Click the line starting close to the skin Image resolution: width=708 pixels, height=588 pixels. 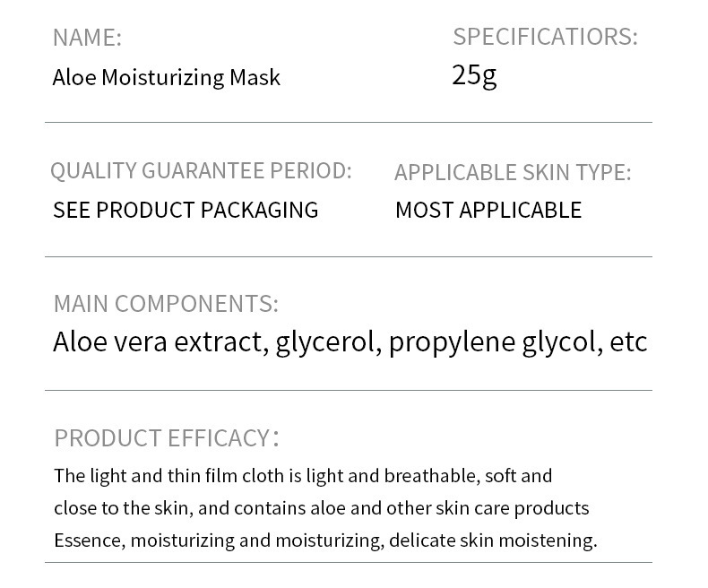pyautogui.click(x=321, y=508)
